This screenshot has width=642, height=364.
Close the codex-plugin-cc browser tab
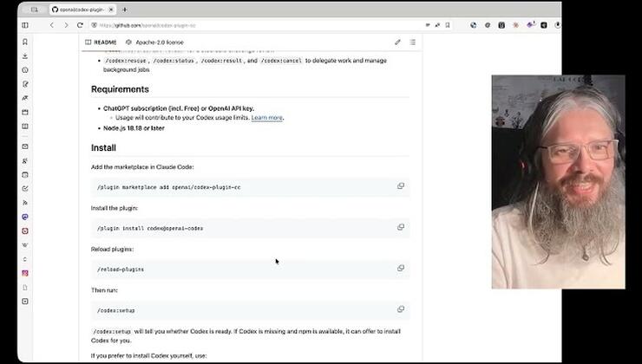click(x=110, y=10)
